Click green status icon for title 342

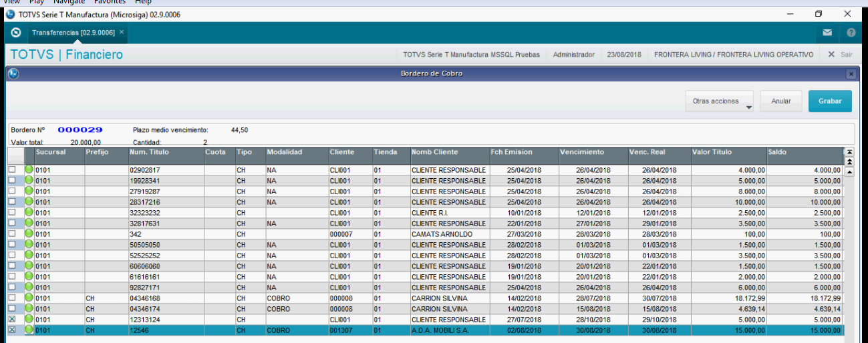click(29, 234)
